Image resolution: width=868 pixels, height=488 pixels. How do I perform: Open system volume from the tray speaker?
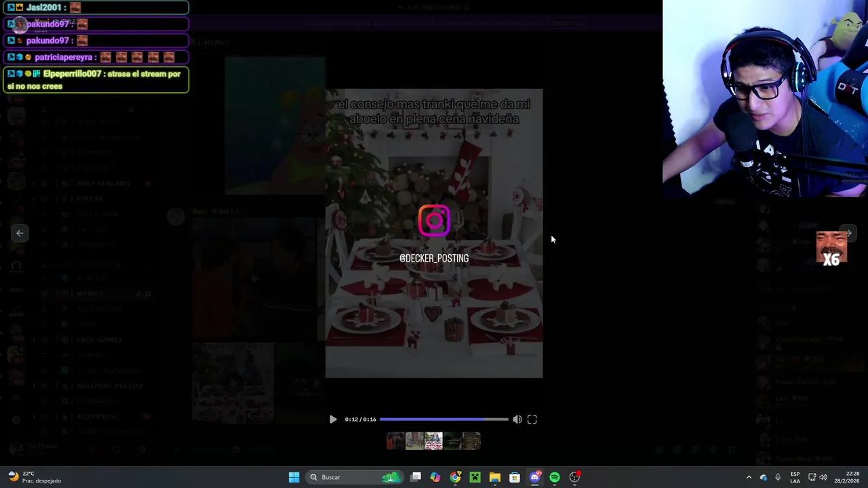tap(823, 477)
